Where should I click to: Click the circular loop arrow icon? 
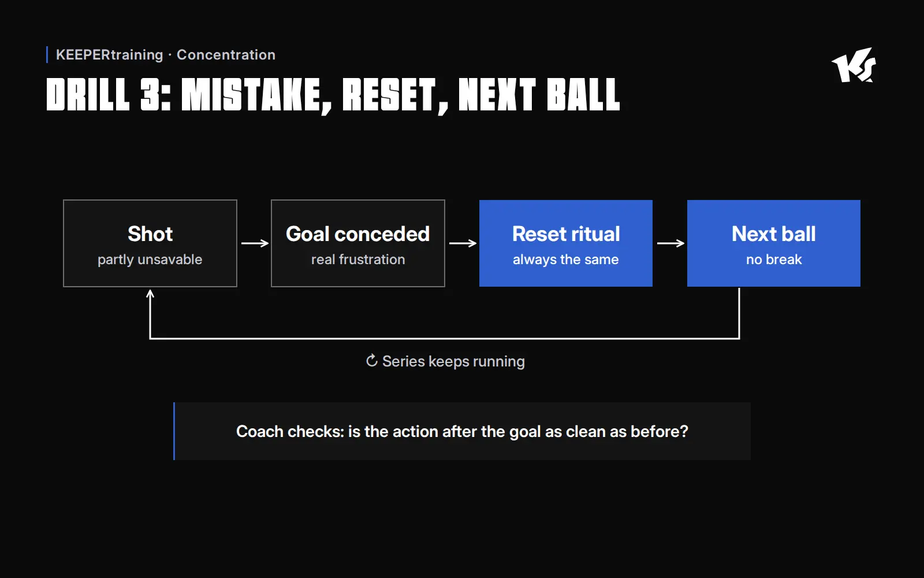[x=372, y=361]
